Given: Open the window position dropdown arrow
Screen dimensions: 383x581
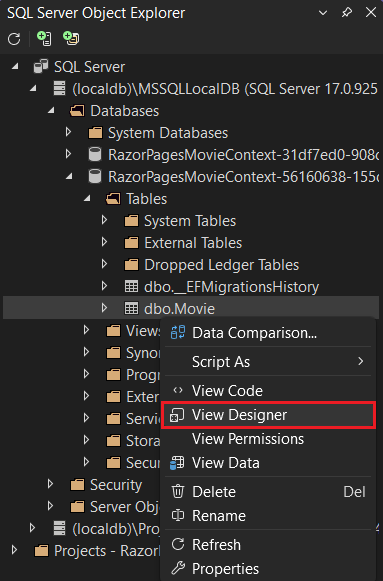Looking at the screenshot, I should (x=323, y=13).
